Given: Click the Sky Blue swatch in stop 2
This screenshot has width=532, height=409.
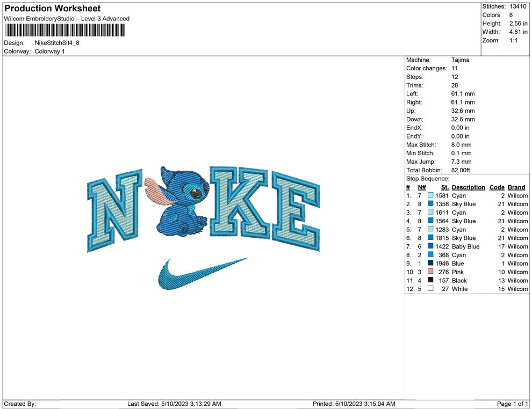Looking at the screenshot, I should (430, 203).
